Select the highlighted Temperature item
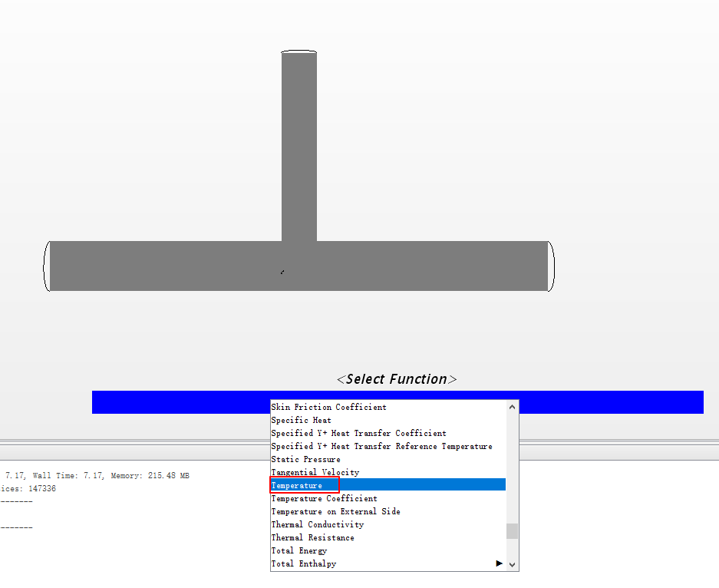This screenshot has height=588, width=719. 388,485
